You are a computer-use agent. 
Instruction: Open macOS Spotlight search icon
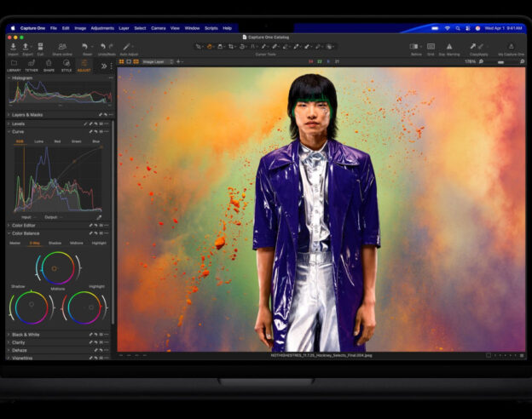(x=458, y=28)
